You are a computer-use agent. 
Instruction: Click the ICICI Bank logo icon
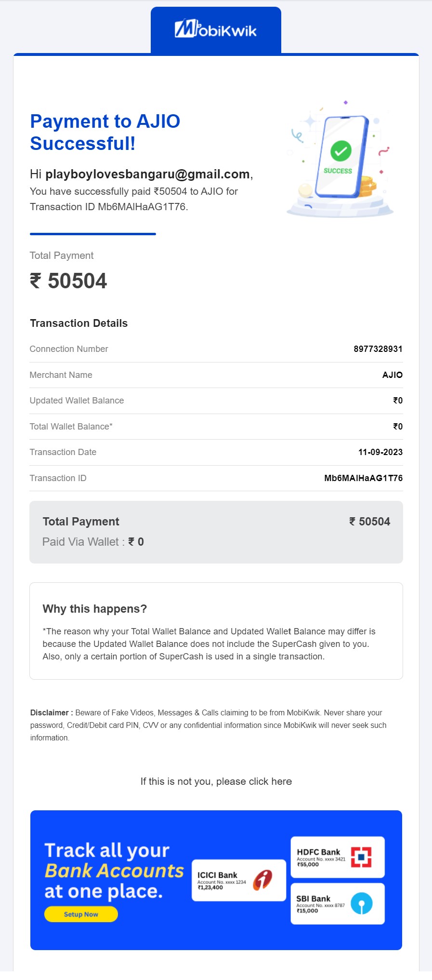263,880
